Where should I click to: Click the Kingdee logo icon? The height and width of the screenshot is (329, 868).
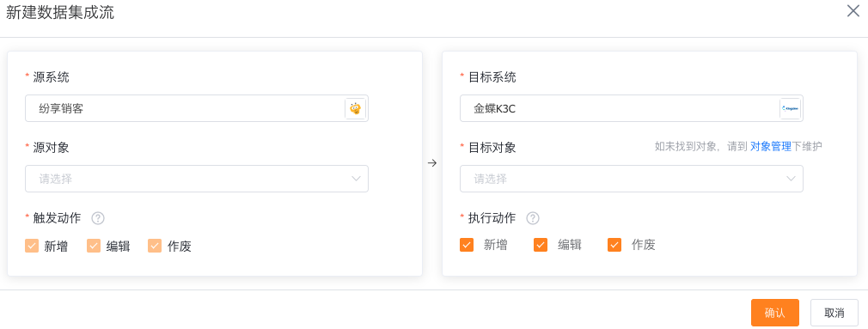[790, 108]
